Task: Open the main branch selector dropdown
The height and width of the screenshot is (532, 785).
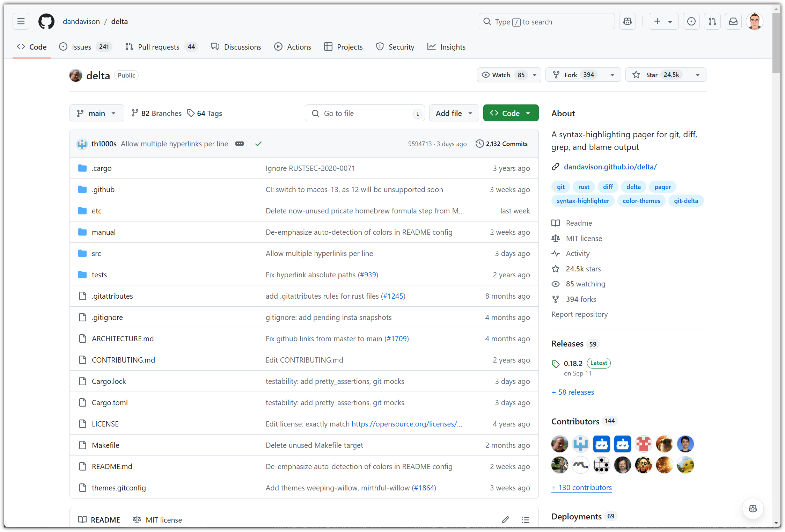Action: coord(97,113)
